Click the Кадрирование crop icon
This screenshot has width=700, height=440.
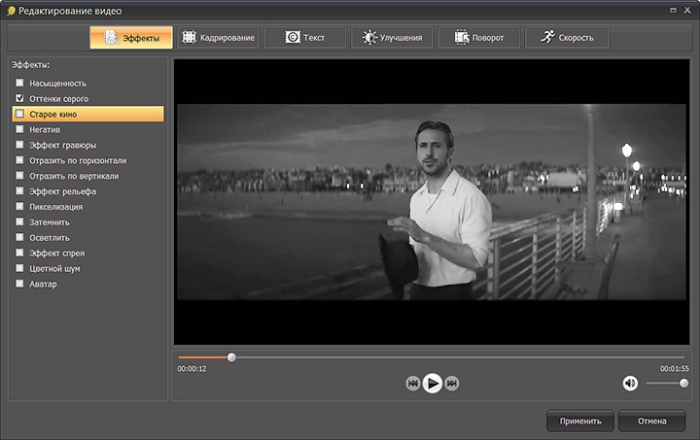[x=189, y=37]
